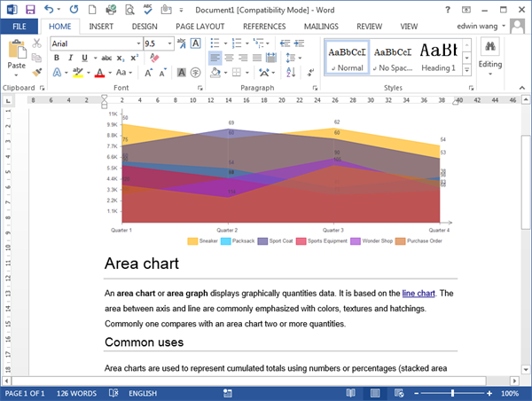Image resolution: width=532 pixels, height=401 pixels.
Task: Click the Web Layout view icon
Action: [399, 392]
